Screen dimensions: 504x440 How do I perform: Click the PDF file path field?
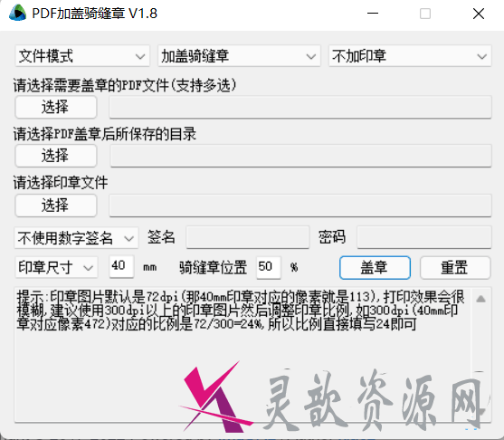(300, 107)
